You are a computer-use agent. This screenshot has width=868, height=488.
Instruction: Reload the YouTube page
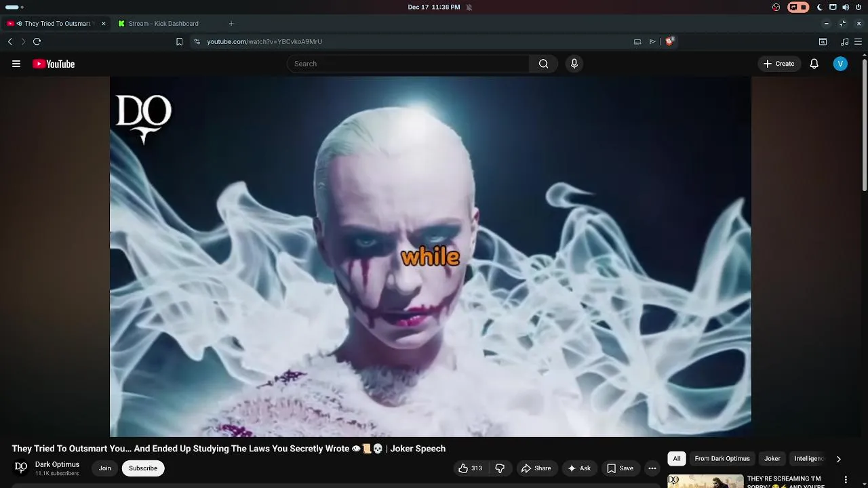click(x=37, y=41)
